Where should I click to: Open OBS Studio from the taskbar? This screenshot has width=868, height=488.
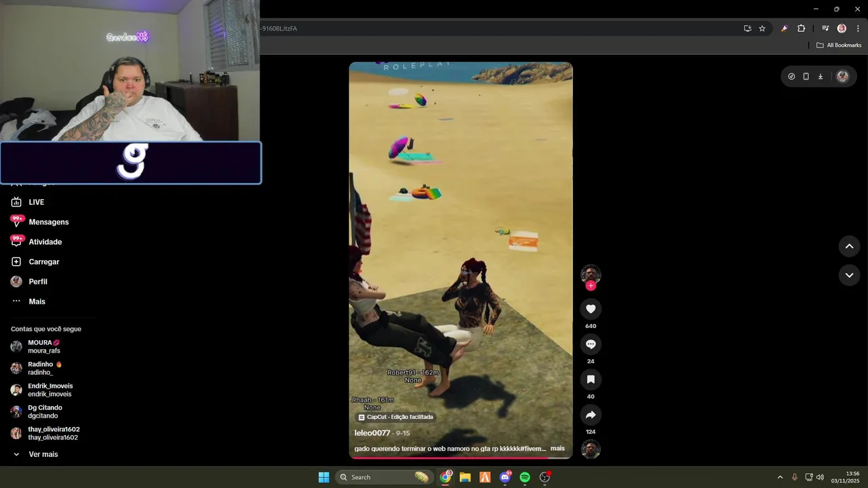click(545, 477)
